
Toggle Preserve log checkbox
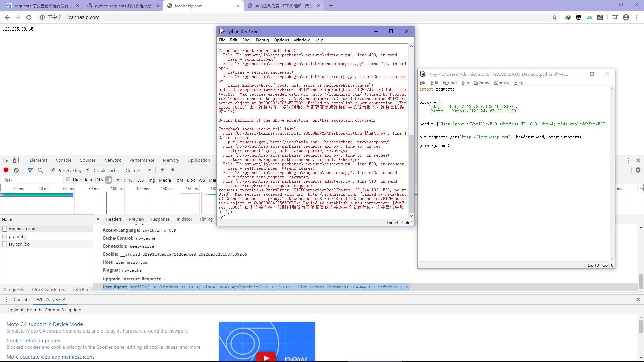53,170
